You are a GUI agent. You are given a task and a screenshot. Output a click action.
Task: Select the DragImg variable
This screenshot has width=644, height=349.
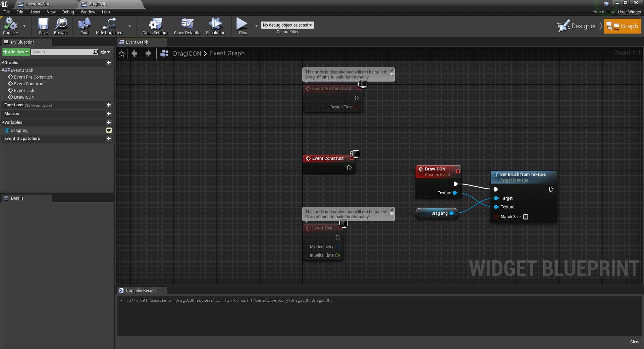[x=19, y=131]
